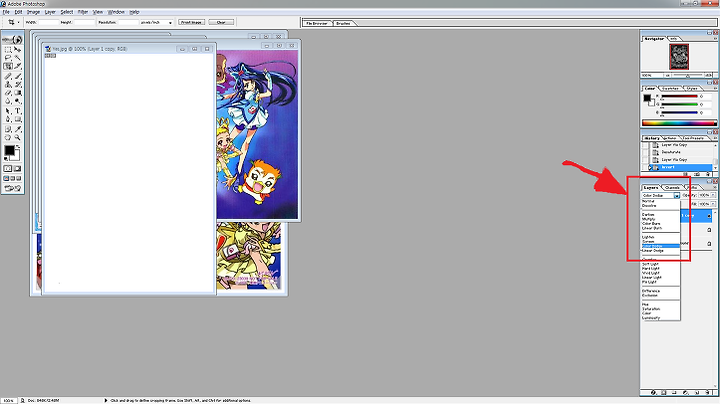Select Standard Screen Mode button

coord(6,178)
